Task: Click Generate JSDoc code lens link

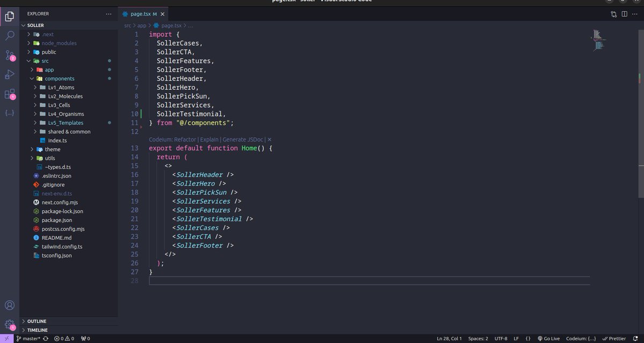Action: click(x=243, y=139)
